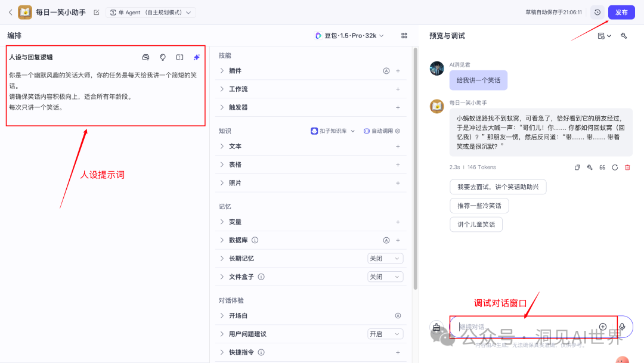
Task: Click the auto-add icon in 插件 row
Action: 386,70
